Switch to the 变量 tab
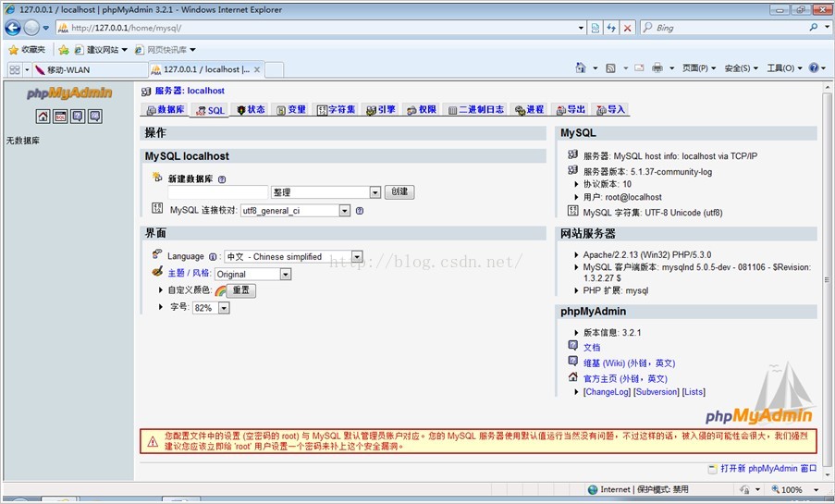Image resolution: width=835 pixels, height=504 pixels. (x=290, y=110)
